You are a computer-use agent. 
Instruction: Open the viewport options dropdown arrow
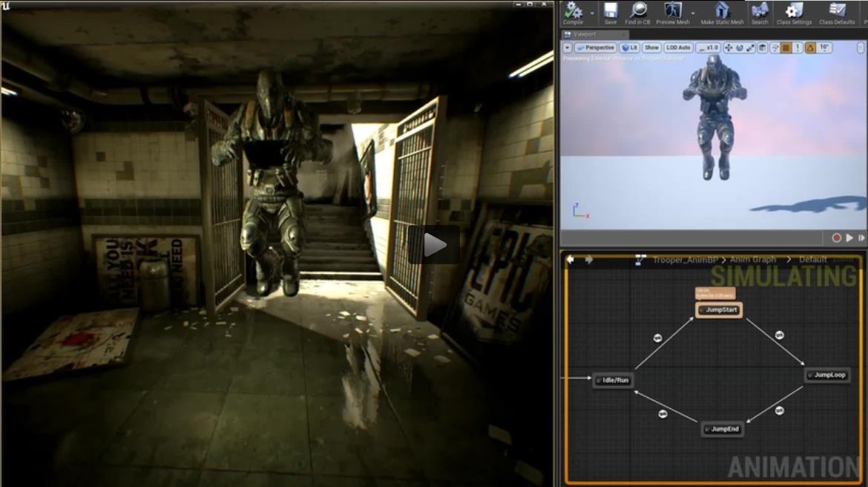[568, 48]
